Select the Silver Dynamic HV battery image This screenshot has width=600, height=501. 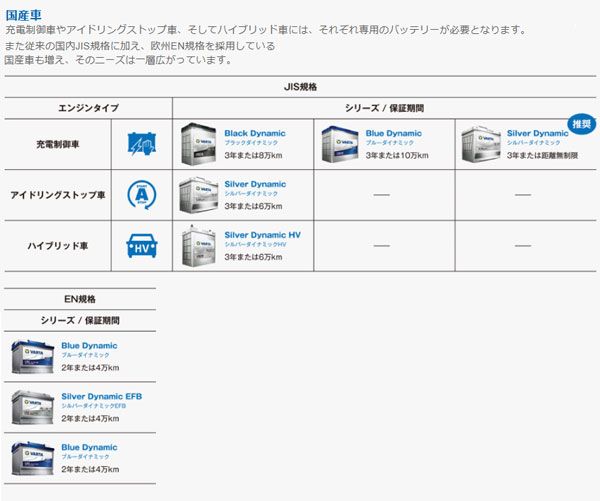[198, 245]
